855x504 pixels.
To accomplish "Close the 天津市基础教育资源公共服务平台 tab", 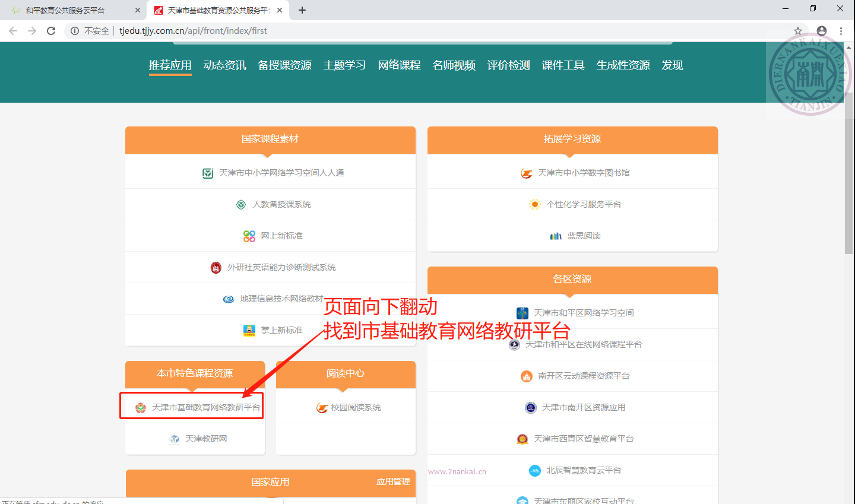I will tap(280, 10).
